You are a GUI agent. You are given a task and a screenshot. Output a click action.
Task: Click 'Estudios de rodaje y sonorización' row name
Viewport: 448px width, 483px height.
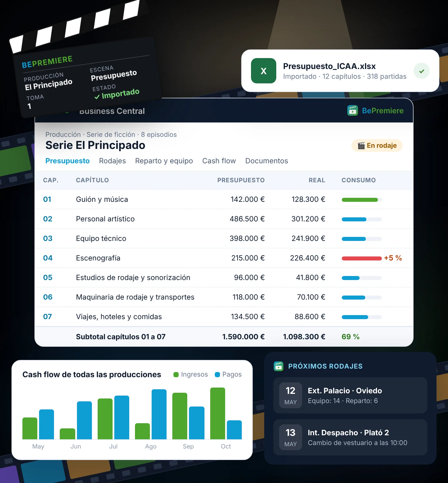click(x=133, y=277)
